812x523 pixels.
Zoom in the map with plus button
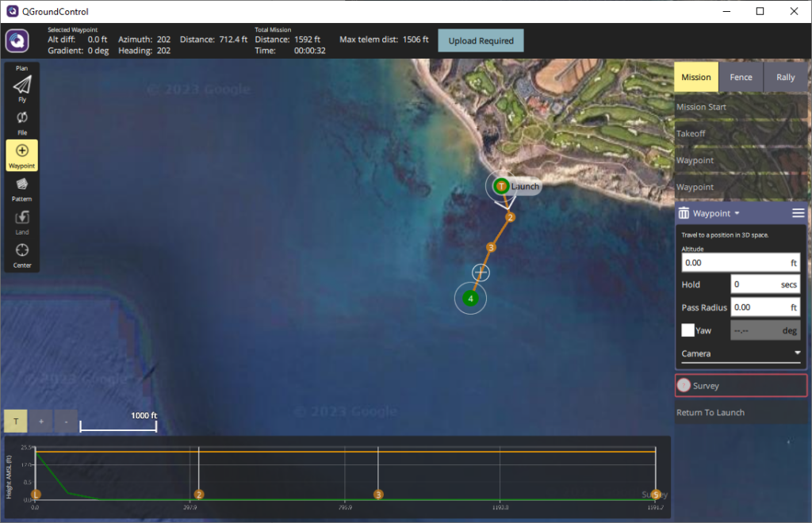pos(40,422)
